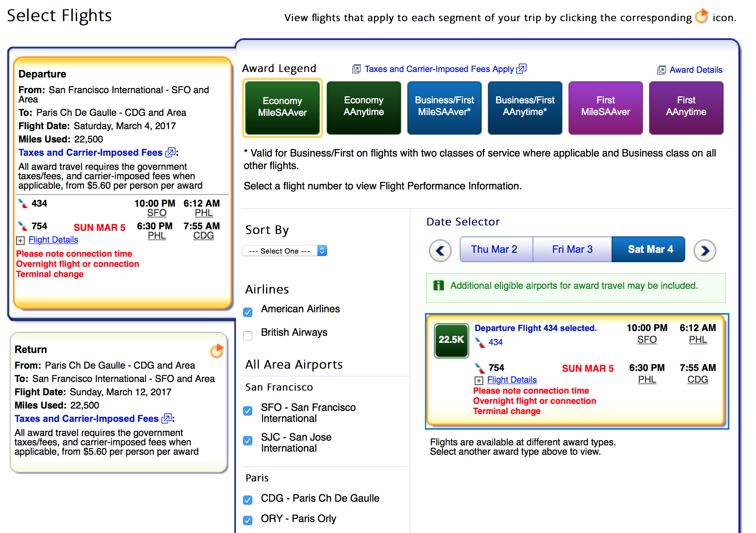Click the Return panel heading

(31, 349)
